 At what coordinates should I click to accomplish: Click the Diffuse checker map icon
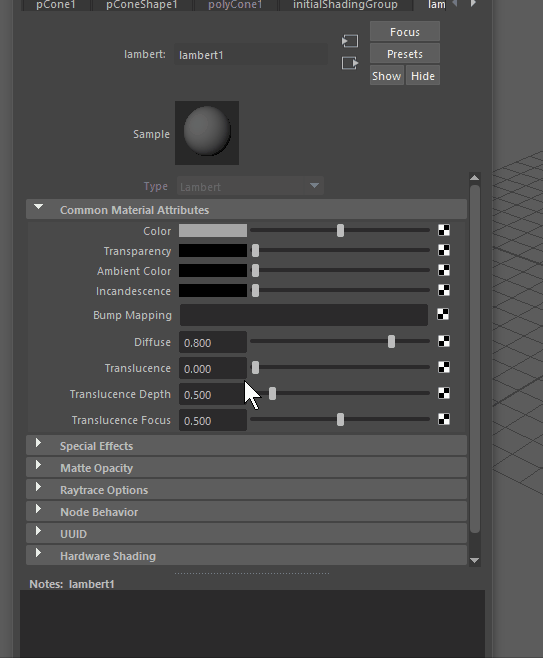pyautogui.click(x=444, y=341)
